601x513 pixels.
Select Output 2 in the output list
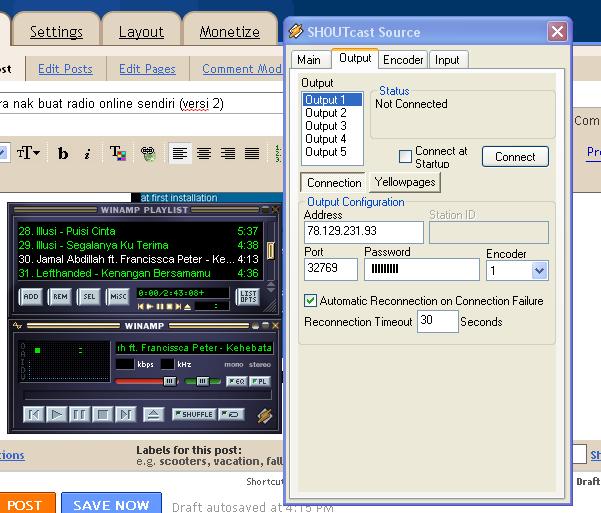332,113
